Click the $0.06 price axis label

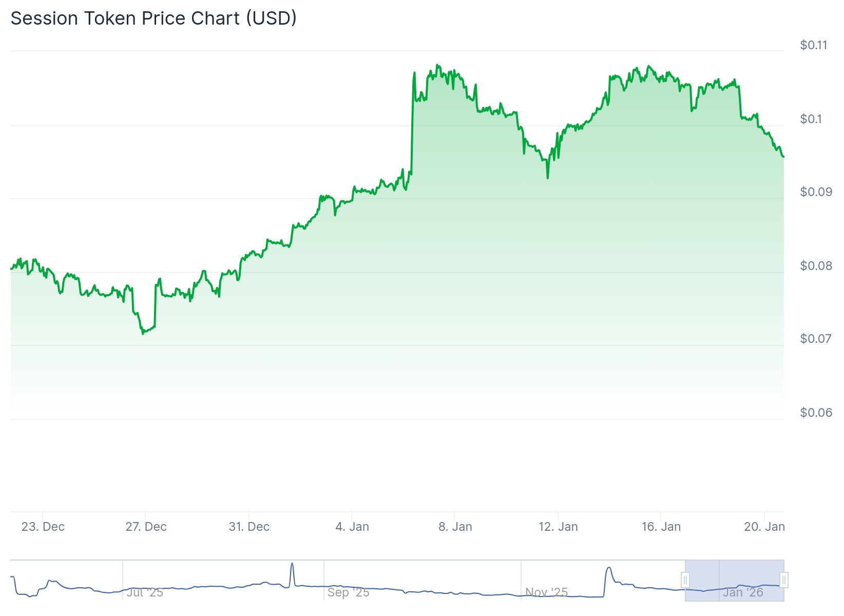pos(816,413)
